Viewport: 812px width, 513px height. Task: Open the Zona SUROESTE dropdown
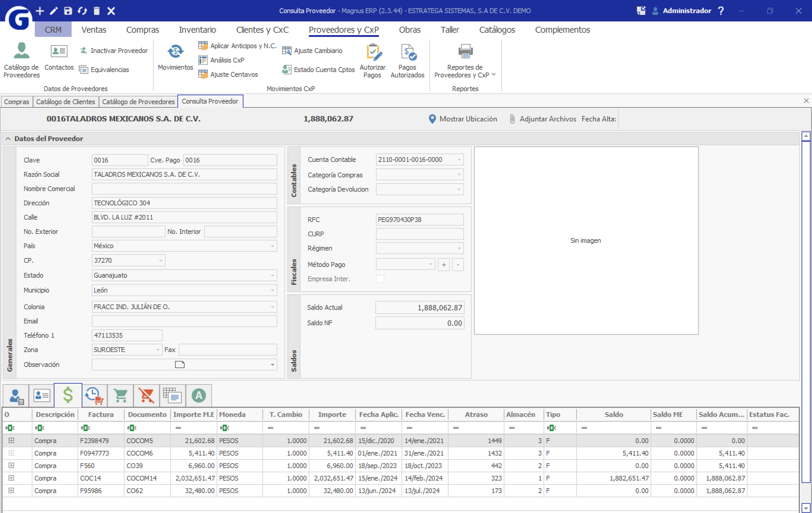pyautogui.click(x=158, y=350)
